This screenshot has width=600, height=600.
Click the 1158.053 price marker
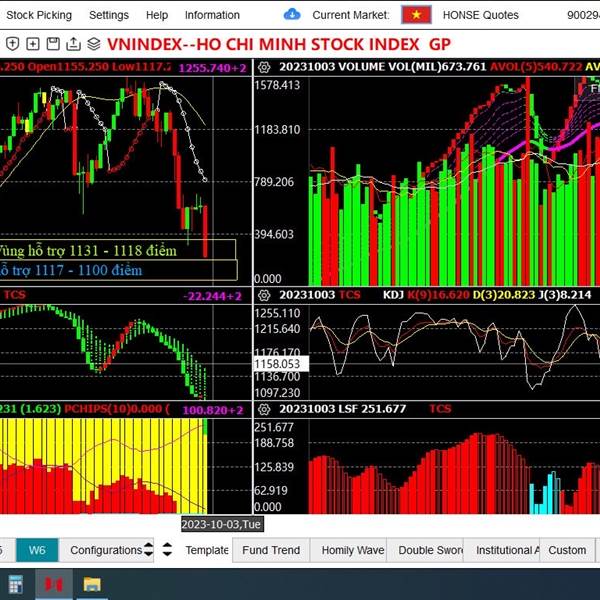click(x=281, y=364)
